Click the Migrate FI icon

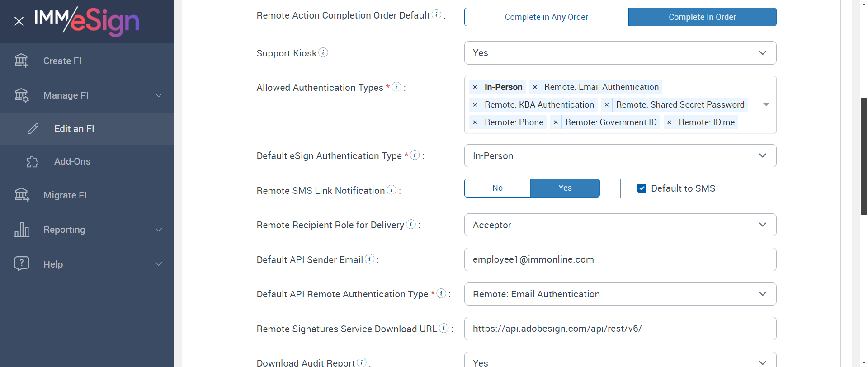(22, 195)
